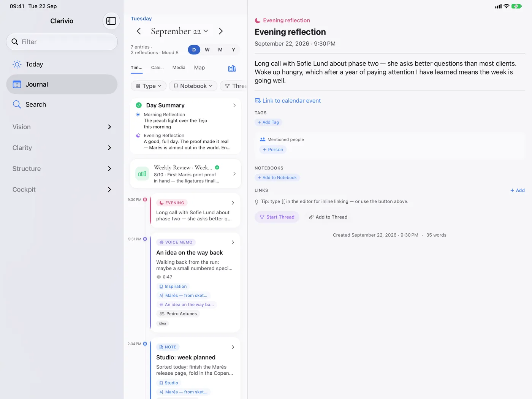Open the September 22 date dropdown
532x399 pixels.
click(x=179, y=31)
